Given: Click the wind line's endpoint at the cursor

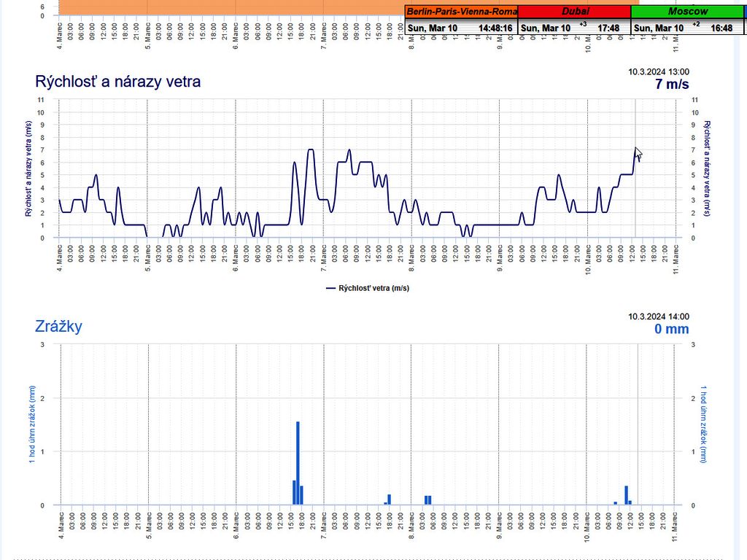Looking at the screenshot, I should (636, 150).
